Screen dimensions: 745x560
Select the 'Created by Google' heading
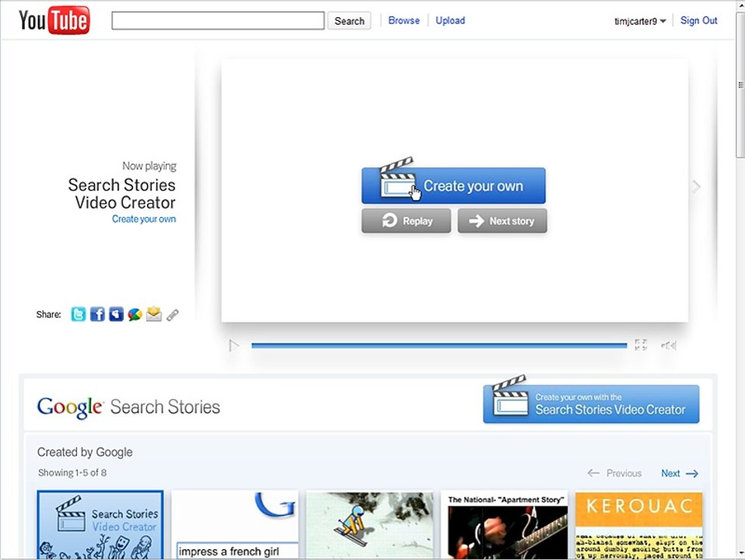pos(85,452)
